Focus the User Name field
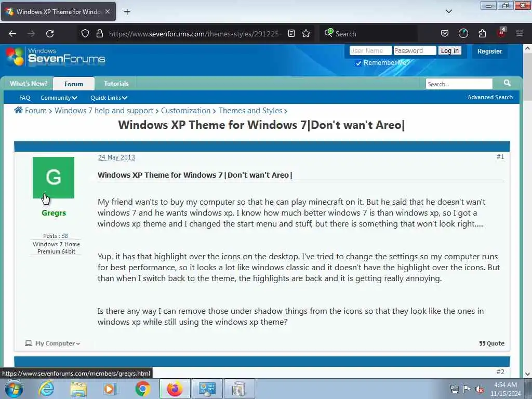Viewport: 532px width, 399px height. (370, 50)
